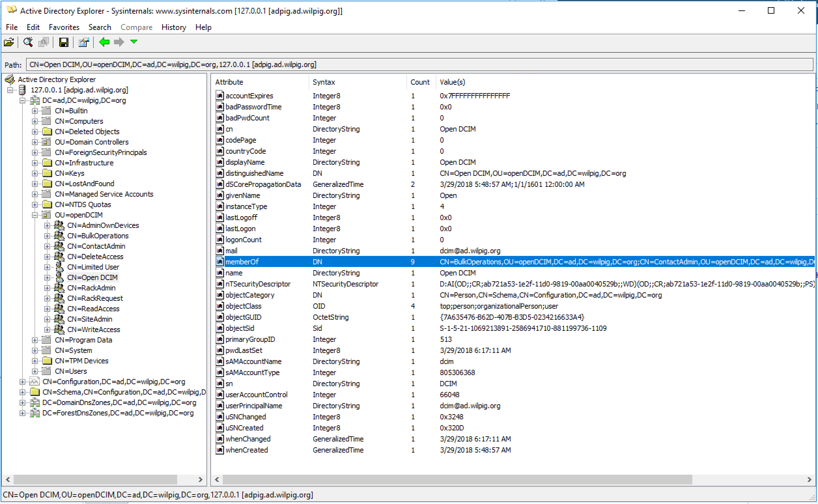Click the Open/Connect folder toolbar icon
The height and width of the screenshot is (504, 818).
(x=9, y=42)
